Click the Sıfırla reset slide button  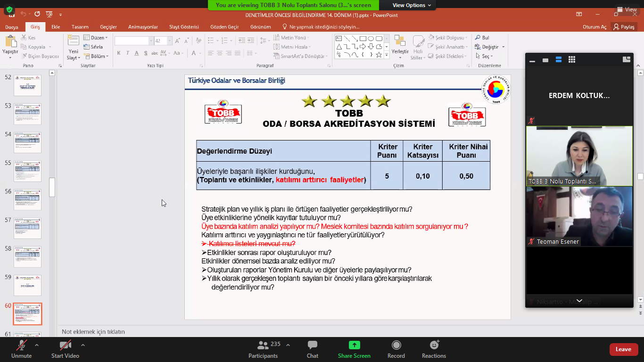(93, 47)
